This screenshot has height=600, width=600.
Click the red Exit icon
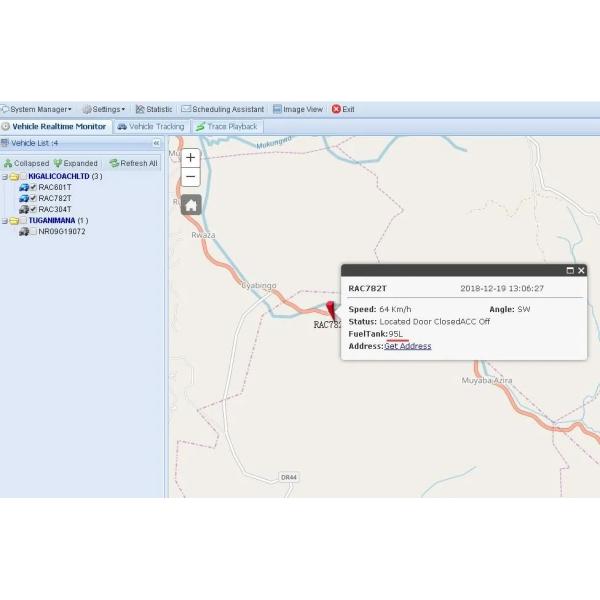tap(336, 109)
